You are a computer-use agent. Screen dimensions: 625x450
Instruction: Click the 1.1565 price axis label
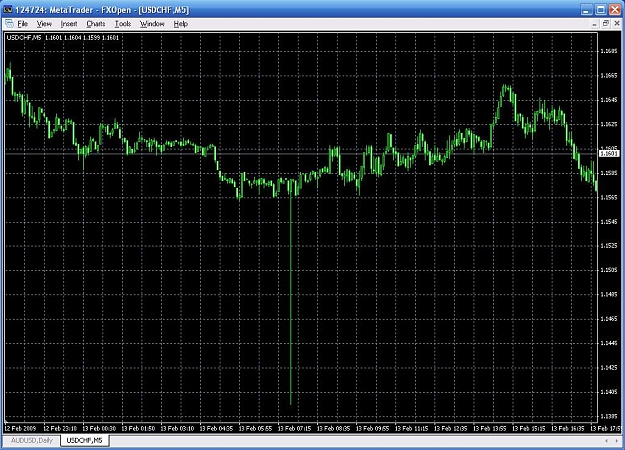tap(609, 197)
